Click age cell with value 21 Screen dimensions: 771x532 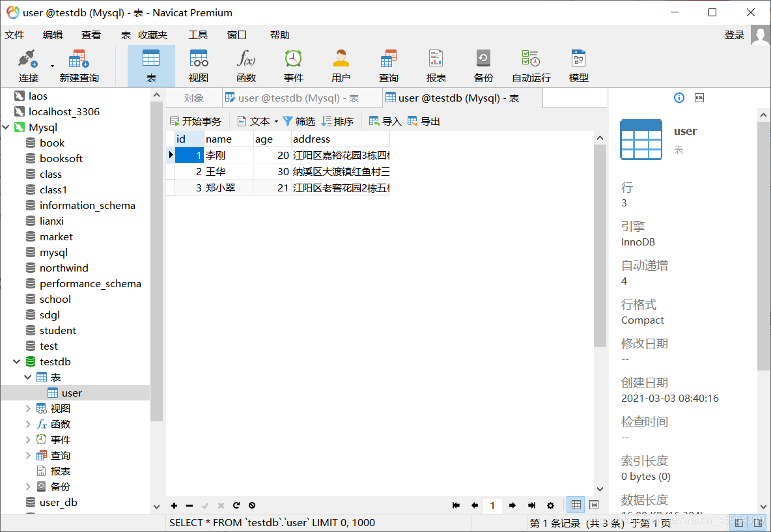(x=272, y=188)
